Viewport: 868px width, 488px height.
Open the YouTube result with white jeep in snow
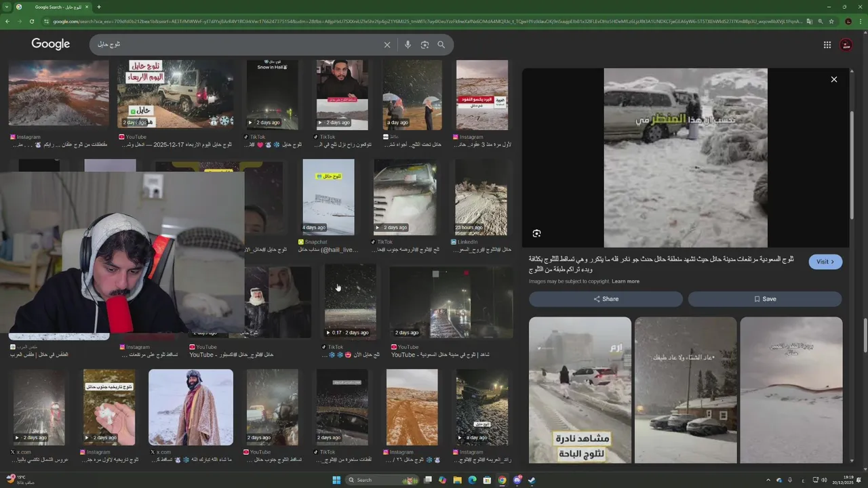pyautogui.click(x=176, y=94)
